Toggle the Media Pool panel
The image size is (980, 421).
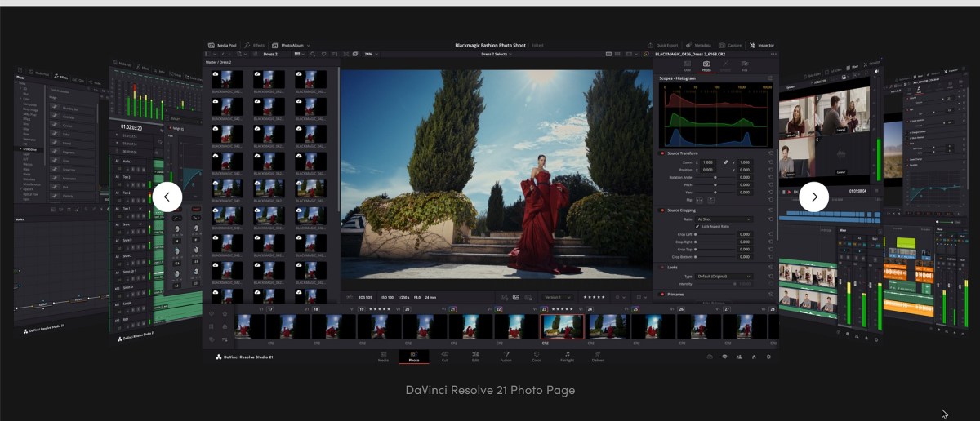221,46
